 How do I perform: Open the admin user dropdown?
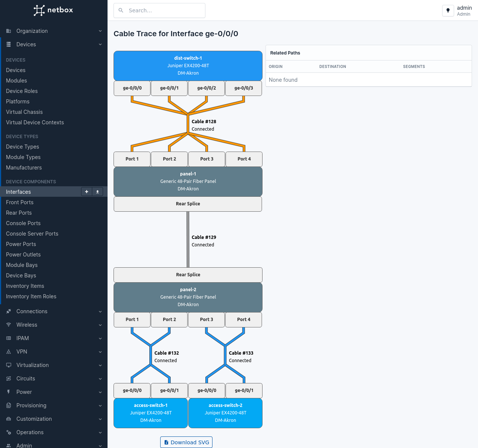coord(464,10)
